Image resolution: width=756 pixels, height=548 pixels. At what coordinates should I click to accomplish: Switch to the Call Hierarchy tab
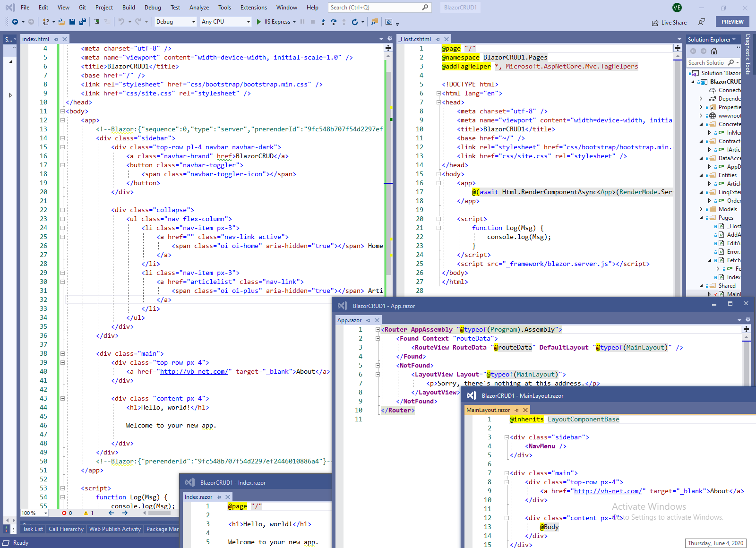pos(66,529)
